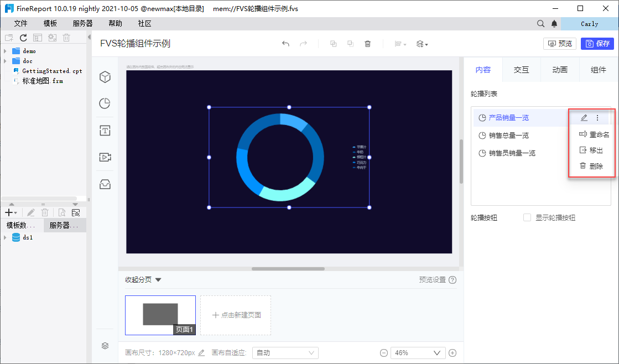The height and width of the screenshot is (364, 619).
Task: Click the new folder icon in file panel
Action: (9, 38)
